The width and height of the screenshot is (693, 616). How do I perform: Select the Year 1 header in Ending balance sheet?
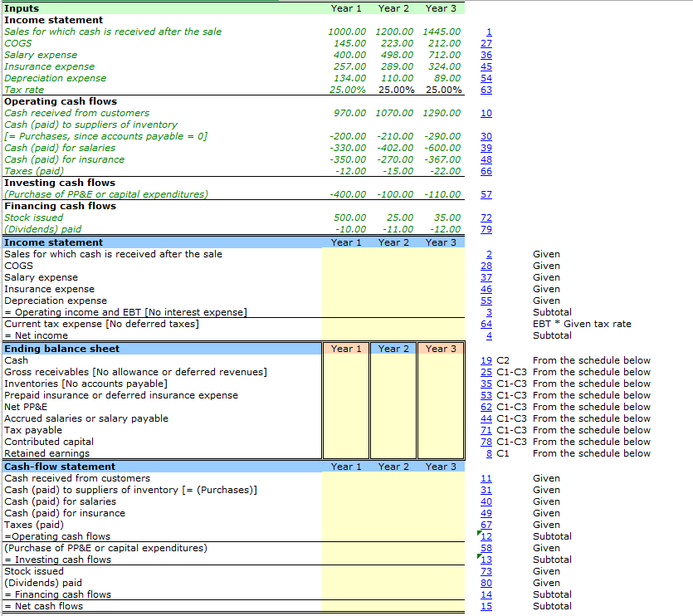click(346, 349)
